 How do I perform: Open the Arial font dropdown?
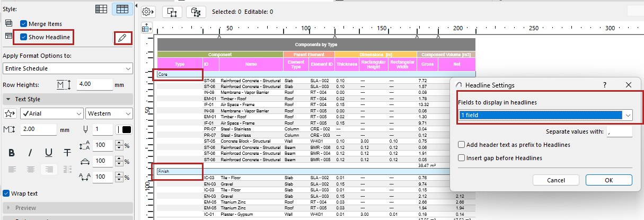coord(51,113)
